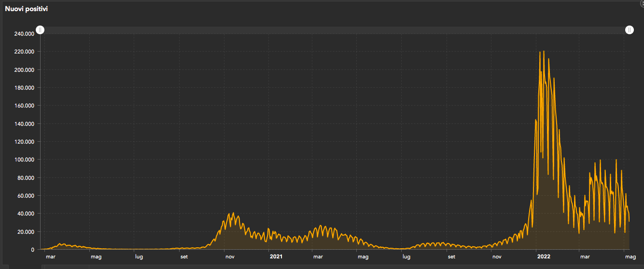Click the "nov" label just before 2022

click(497, 257)
